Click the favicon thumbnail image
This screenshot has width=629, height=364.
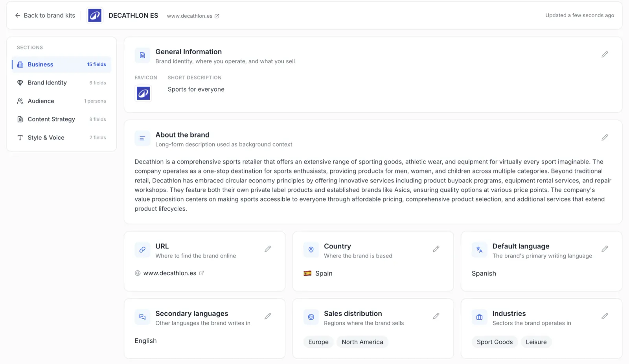click(143, 94)
